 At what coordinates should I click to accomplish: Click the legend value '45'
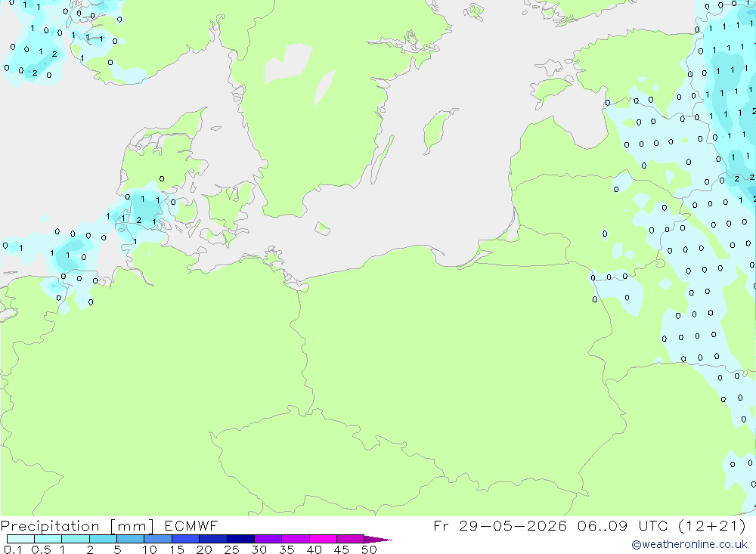pyautogui.click(x=342, y=549)
